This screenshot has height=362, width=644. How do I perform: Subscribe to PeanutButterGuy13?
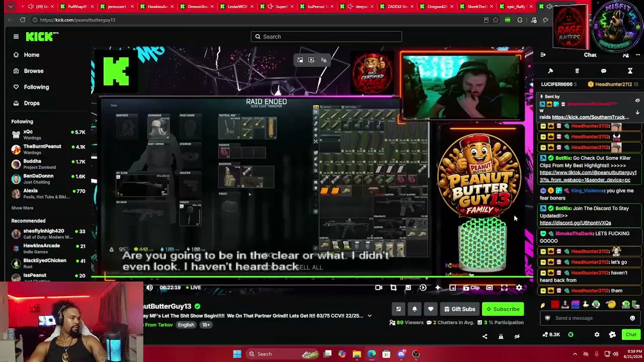click(502, 309)
